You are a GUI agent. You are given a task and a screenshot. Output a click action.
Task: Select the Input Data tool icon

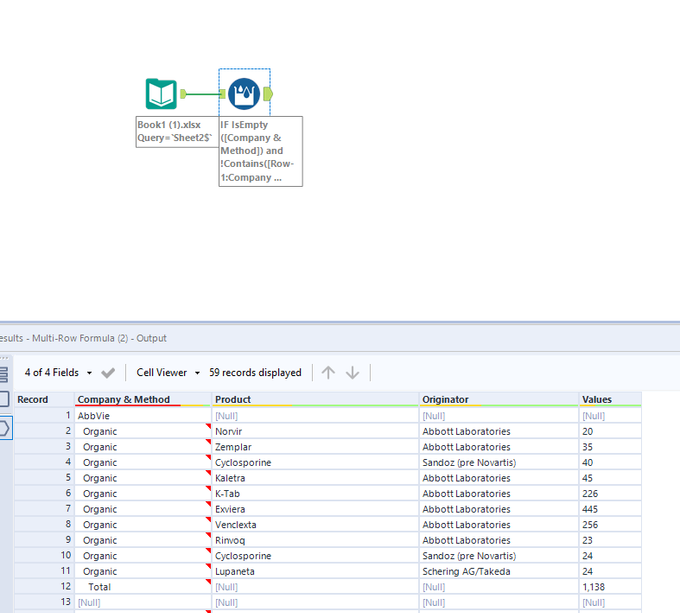click(161, 94)
